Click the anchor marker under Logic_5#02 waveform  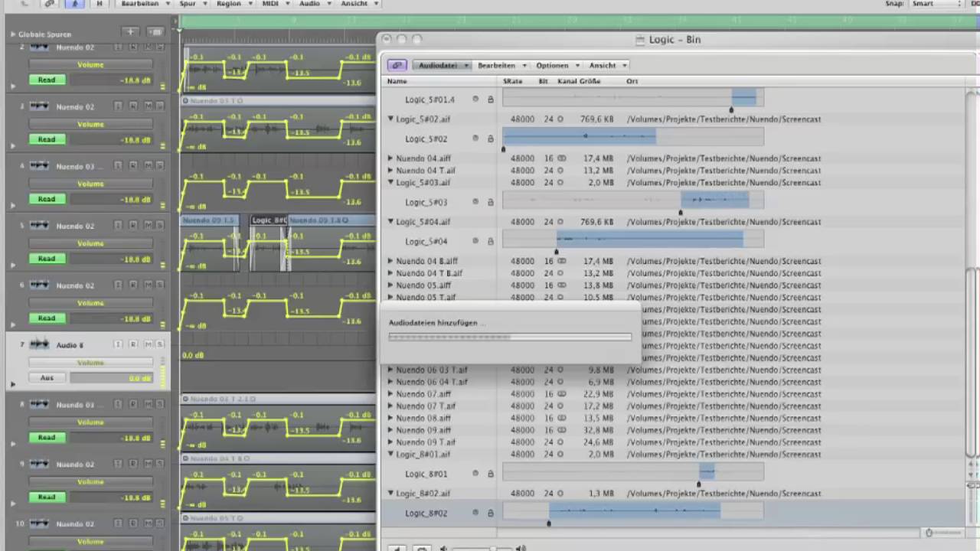click(x=504, y=148)
